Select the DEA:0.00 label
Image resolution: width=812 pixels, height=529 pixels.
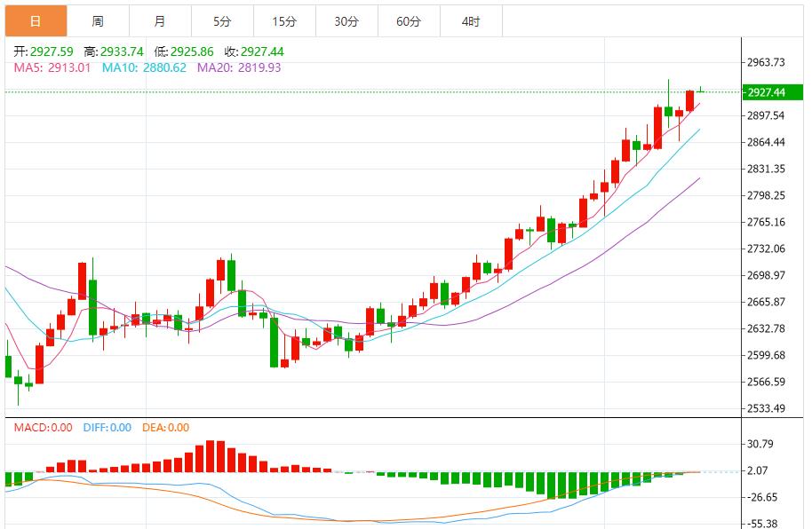click(x=164, y=428)
